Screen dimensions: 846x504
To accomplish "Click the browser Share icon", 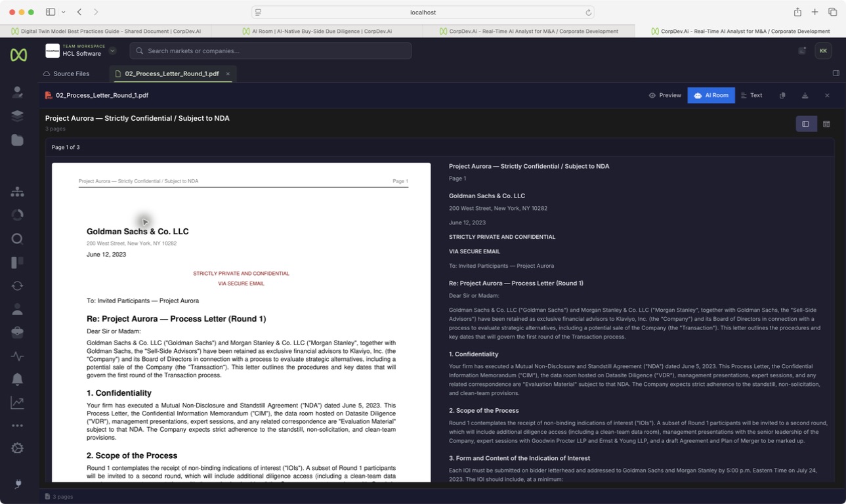I will 797,12.
